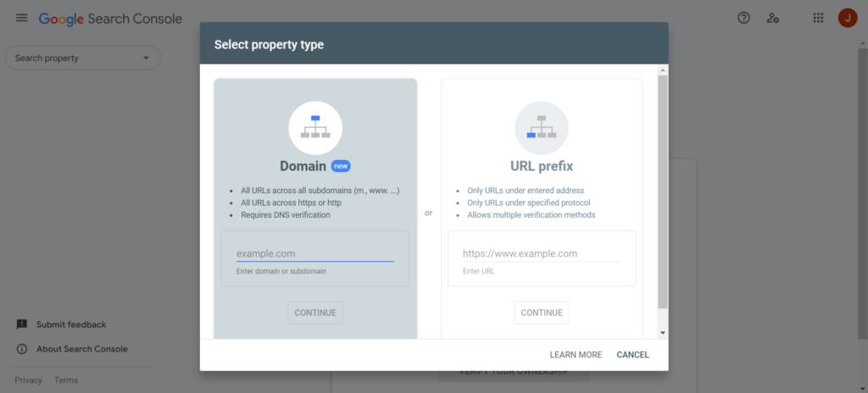This screenshot has width=868, height=393.
Task: Open the Privacy link
Action: (28, 380)
